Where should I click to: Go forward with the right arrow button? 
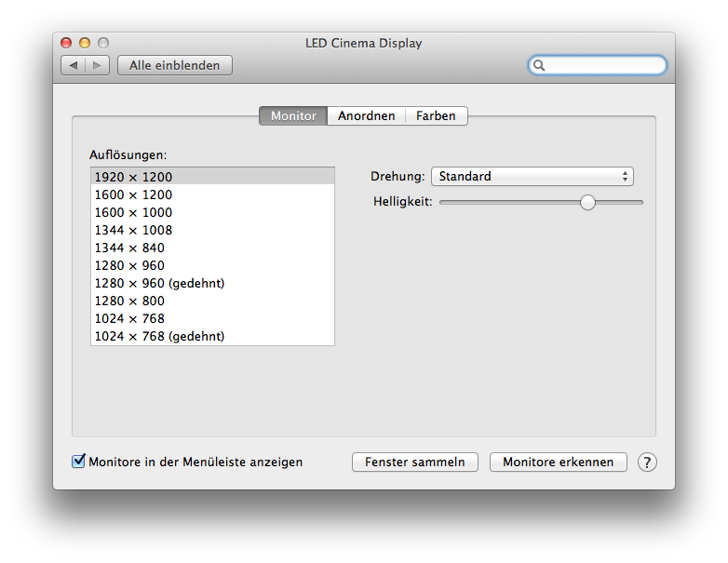pos(97,65)
